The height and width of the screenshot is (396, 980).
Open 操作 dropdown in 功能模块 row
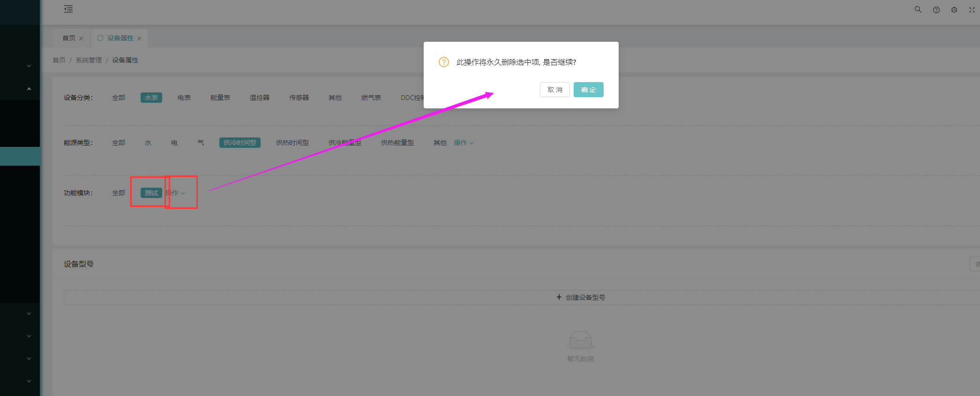click(175, 193)
